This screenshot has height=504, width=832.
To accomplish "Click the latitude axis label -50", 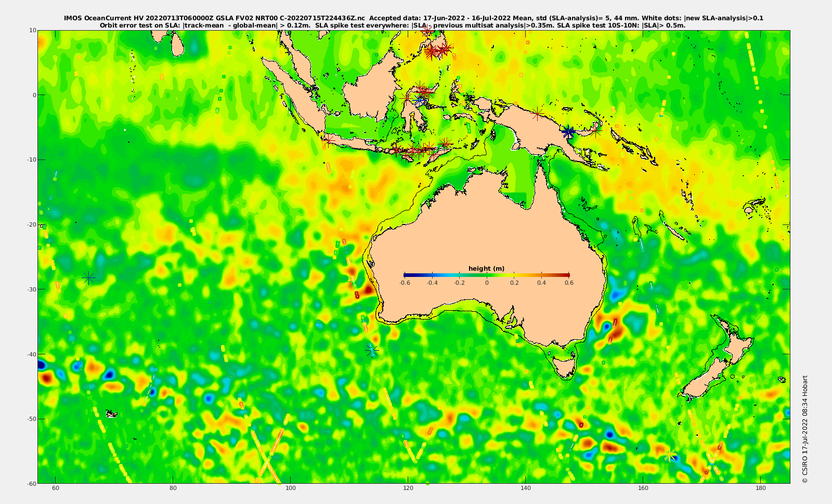I will [31, 419].
